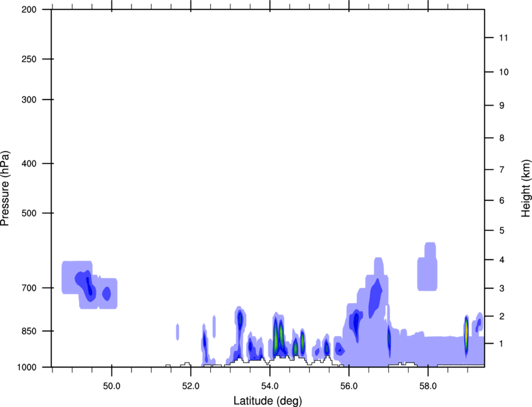Screen dimensions: 532x407
Task: Select the 700 pressure tick label
Action: point(29,288)
